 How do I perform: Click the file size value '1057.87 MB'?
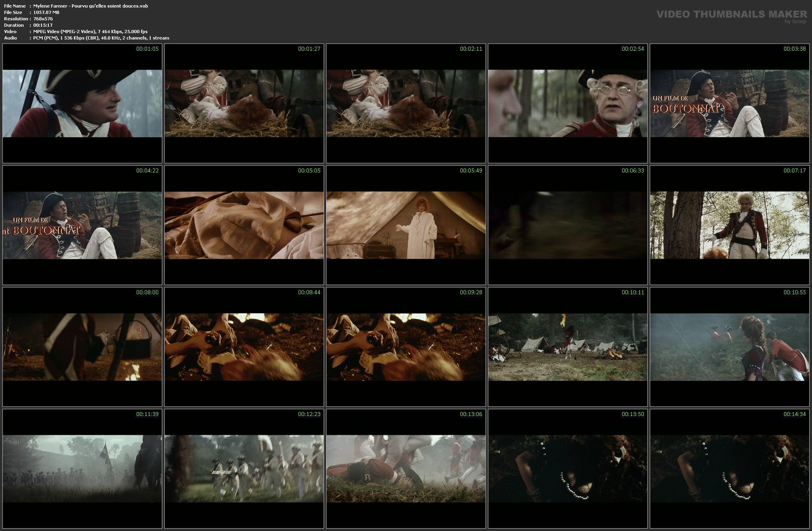click(46, 12)
